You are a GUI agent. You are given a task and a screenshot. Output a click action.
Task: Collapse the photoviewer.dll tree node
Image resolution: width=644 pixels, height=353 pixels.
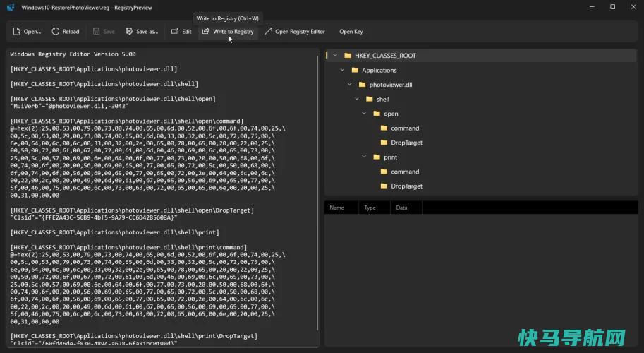pos(350,85)
